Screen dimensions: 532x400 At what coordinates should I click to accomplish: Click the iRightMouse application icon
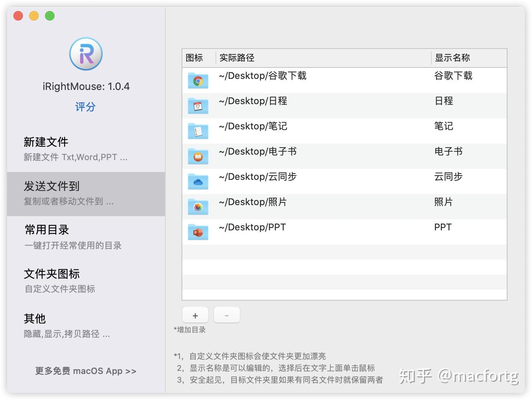[x=86, y=54]
